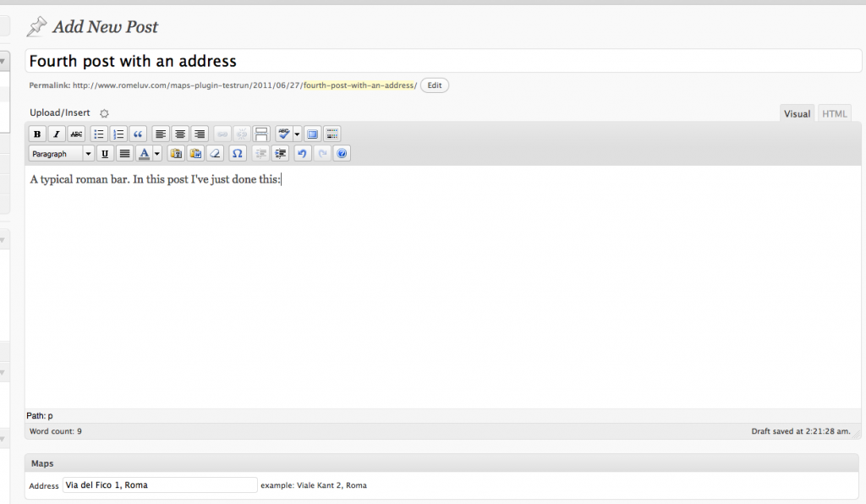Open the special characters omega picker
The height and width of the screenshot is (504, 866).
238,154
